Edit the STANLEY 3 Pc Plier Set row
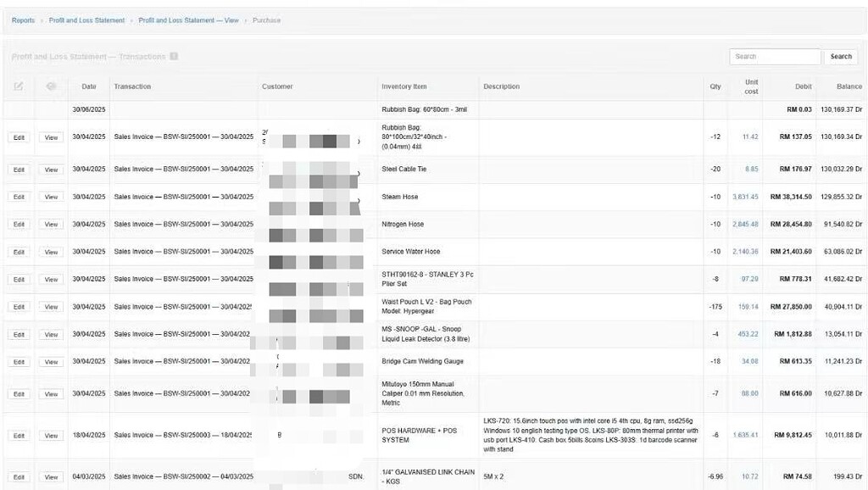 19,279
